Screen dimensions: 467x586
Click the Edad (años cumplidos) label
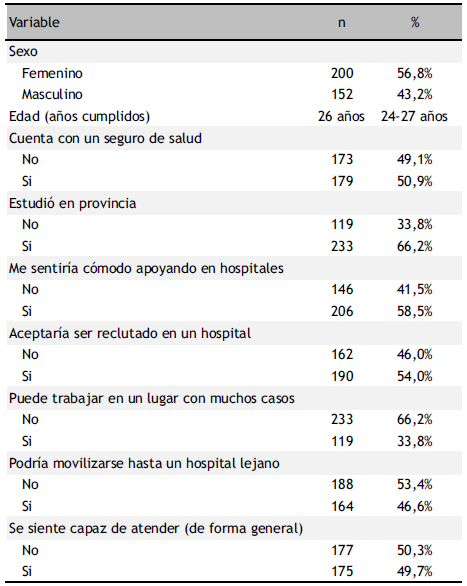(x=79, y=117)
